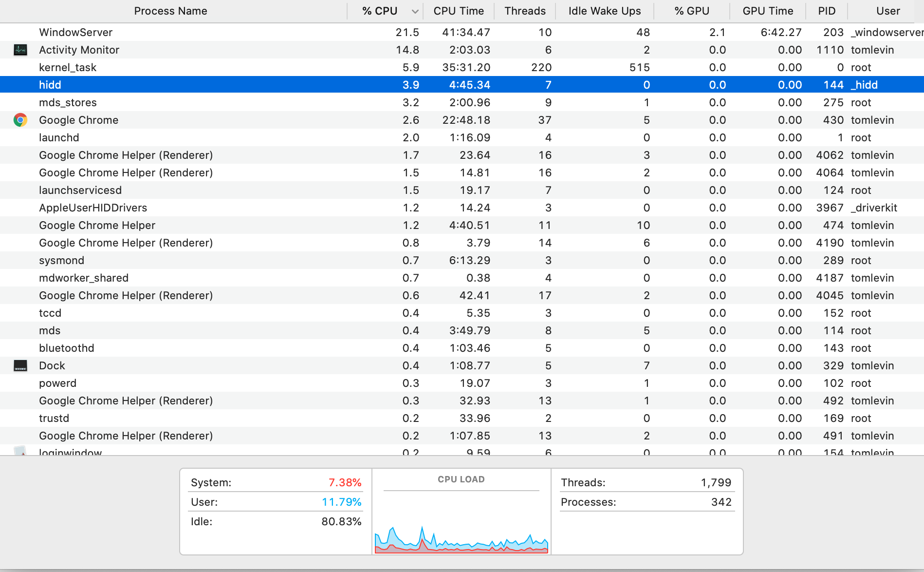Screen dimensions: 924x572
Task: Click PID 4062 of Chrome Helper Renderer
Action: click(x=830, y=155)
